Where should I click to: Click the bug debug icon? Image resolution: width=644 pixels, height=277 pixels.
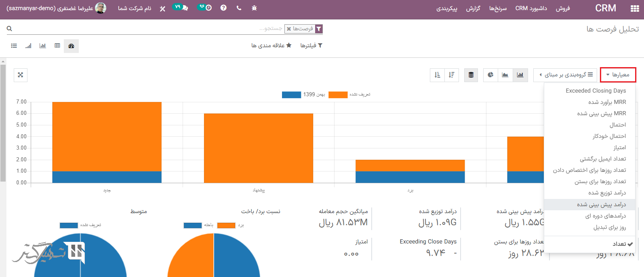[254, 8]
